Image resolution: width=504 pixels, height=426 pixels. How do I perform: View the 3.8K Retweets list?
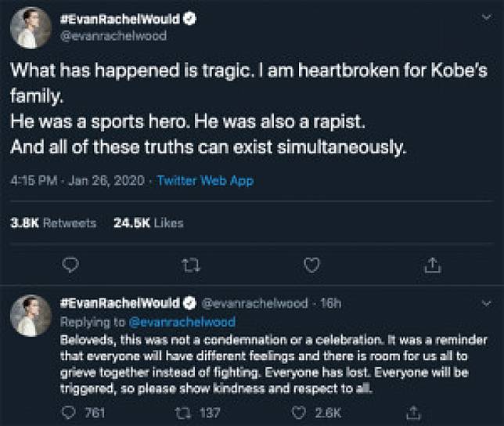tap(52, 223)
